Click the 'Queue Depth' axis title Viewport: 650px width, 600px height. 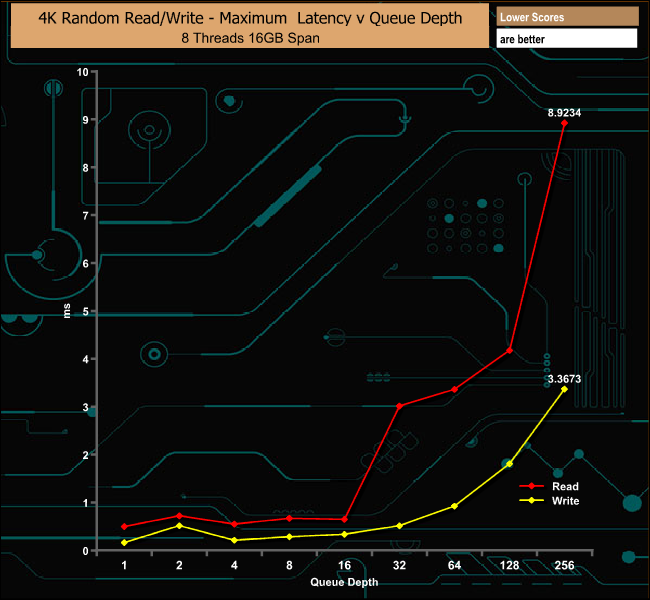click(344, 582)
